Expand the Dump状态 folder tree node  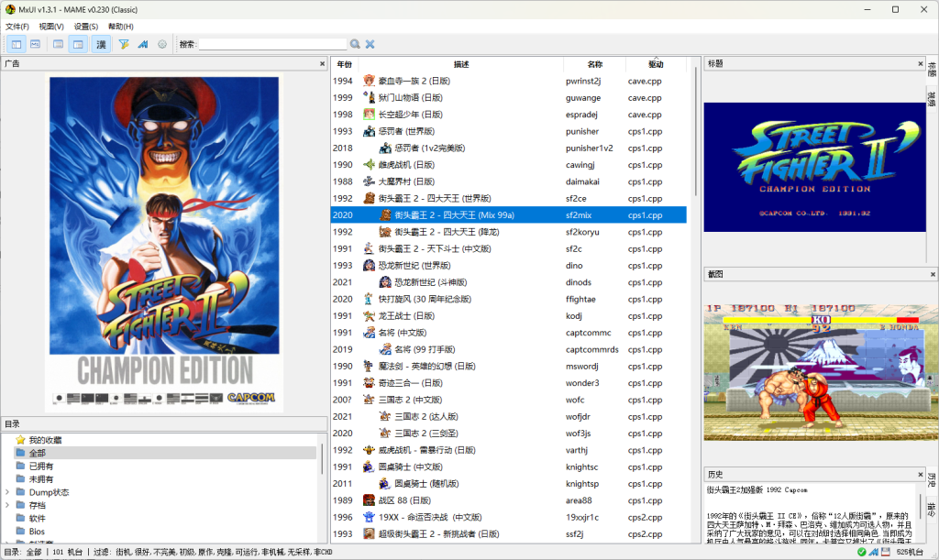point(8,492)
